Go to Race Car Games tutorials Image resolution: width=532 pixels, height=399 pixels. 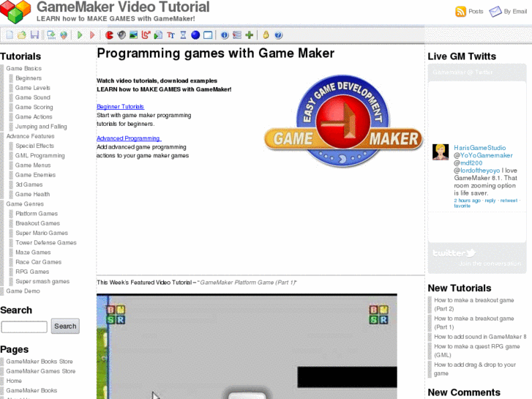point(38,262)
